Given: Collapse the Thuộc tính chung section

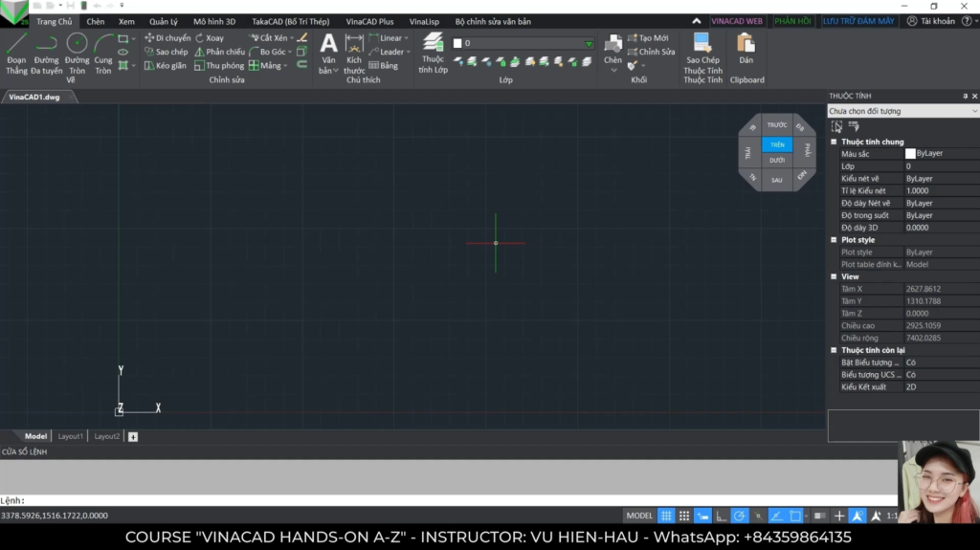Looking at the screenshot, I should [x=834, y=142].
